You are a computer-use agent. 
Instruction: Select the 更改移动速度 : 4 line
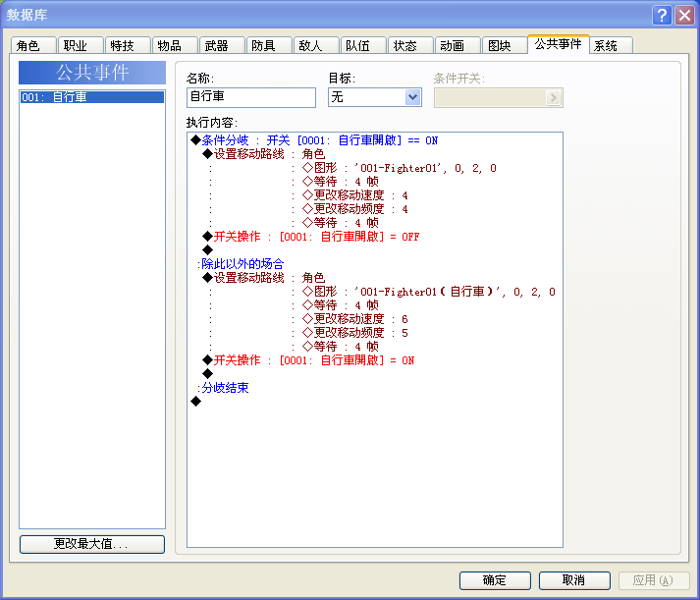355,195
